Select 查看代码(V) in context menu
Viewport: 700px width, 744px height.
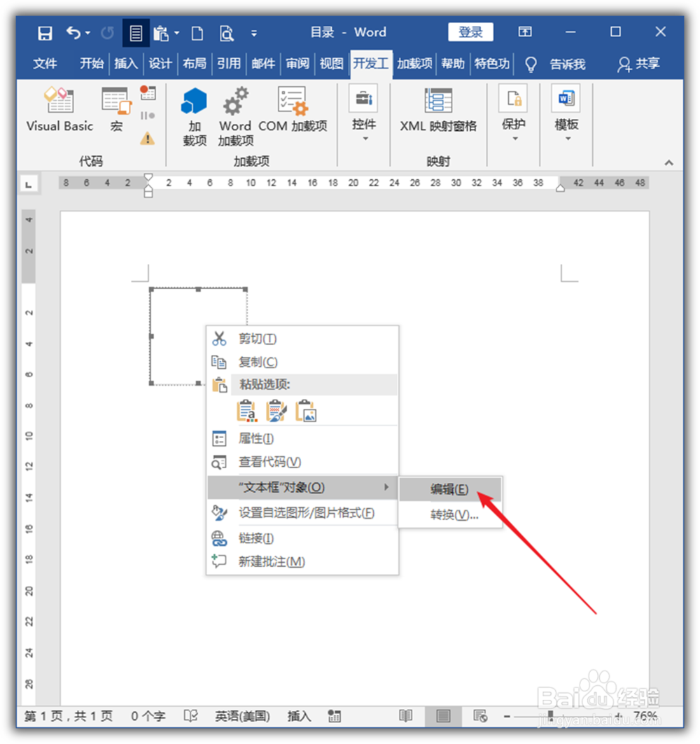(x=303, y=462)
